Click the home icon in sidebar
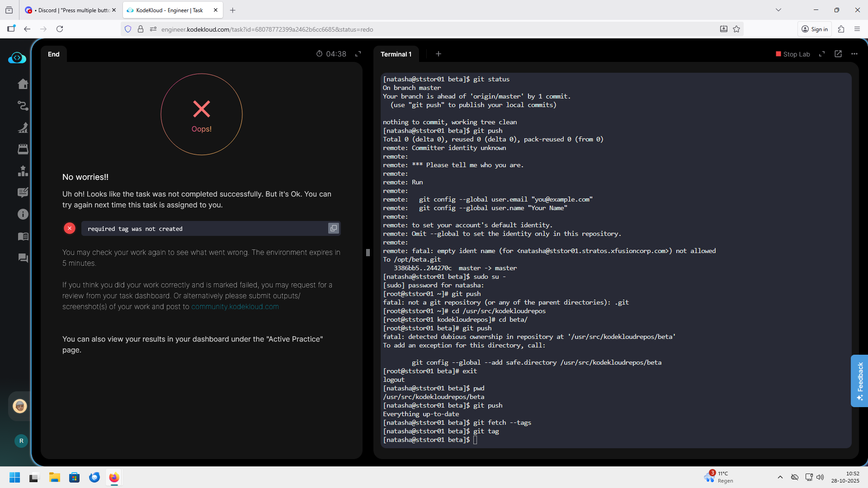 pyautogui.click(x=23, y=84)
